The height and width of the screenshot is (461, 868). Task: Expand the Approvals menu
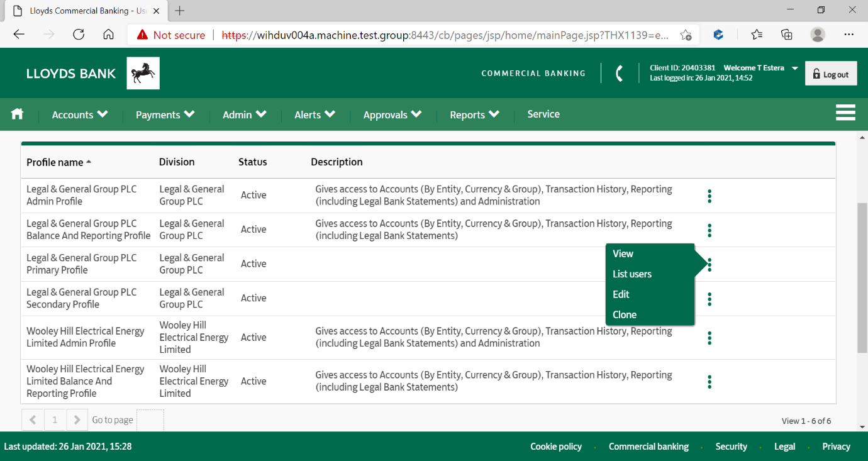click(392, 114)
